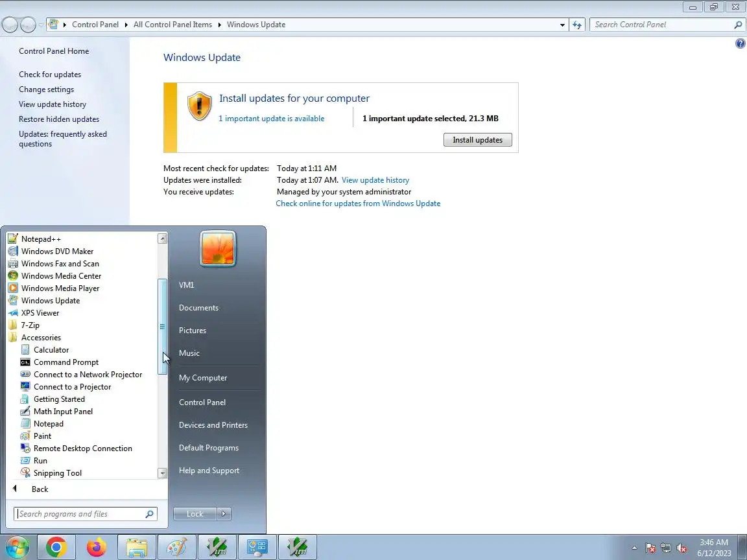Open Connect to a Projector
The width and height of the screenshot is (747, 560).
72,387
